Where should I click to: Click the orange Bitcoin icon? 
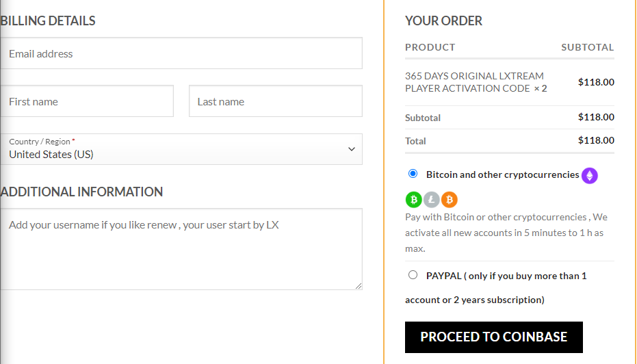(x=449, y=200)
